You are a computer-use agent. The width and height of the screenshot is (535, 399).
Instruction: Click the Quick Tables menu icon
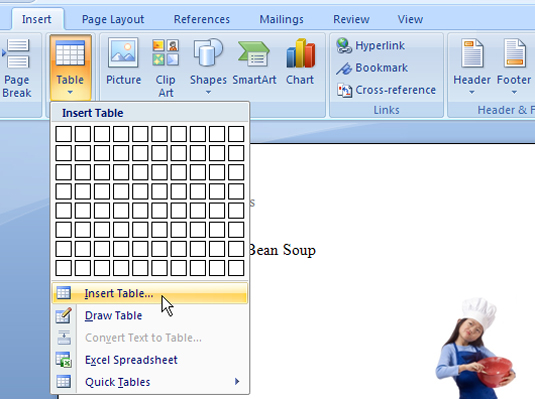[63, 382]
